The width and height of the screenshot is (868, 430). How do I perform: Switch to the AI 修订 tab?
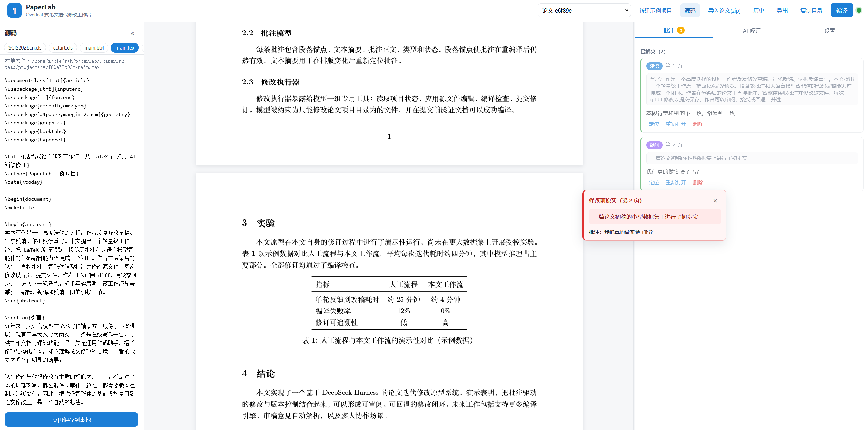752,31
